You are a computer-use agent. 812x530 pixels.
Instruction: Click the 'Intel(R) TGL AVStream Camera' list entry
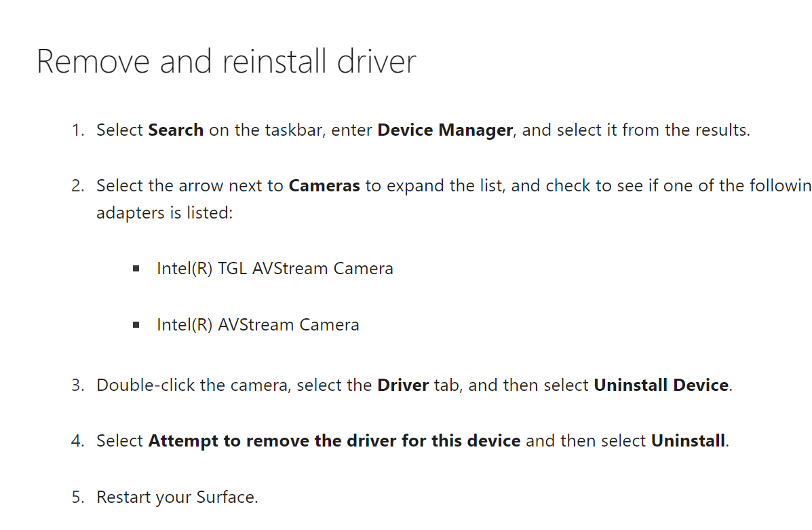pos(275,269)
